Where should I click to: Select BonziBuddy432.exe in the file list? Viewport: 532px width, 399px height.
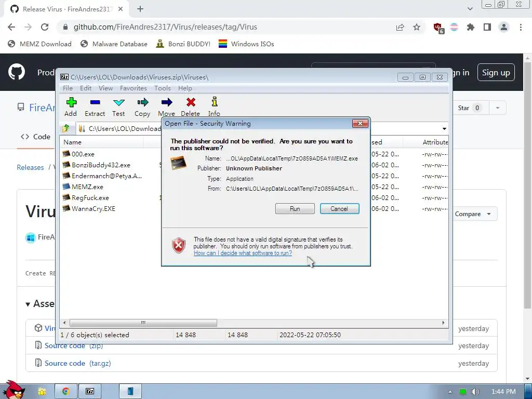click(x=101, y=165)
